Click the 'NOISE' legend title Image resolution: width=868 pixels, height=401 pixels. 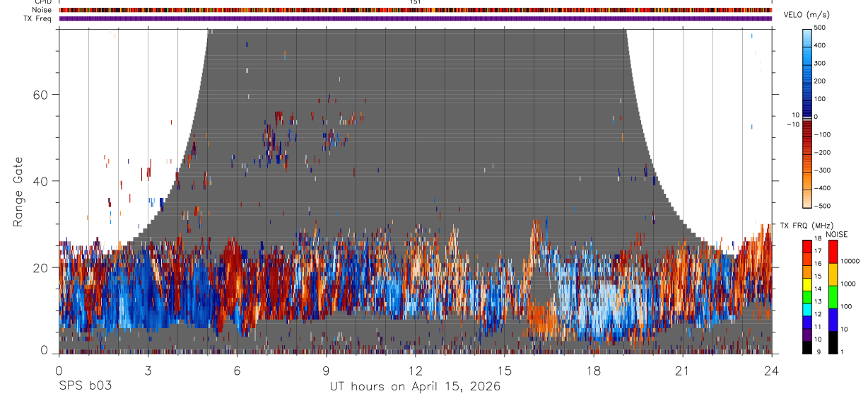point(837,234)
